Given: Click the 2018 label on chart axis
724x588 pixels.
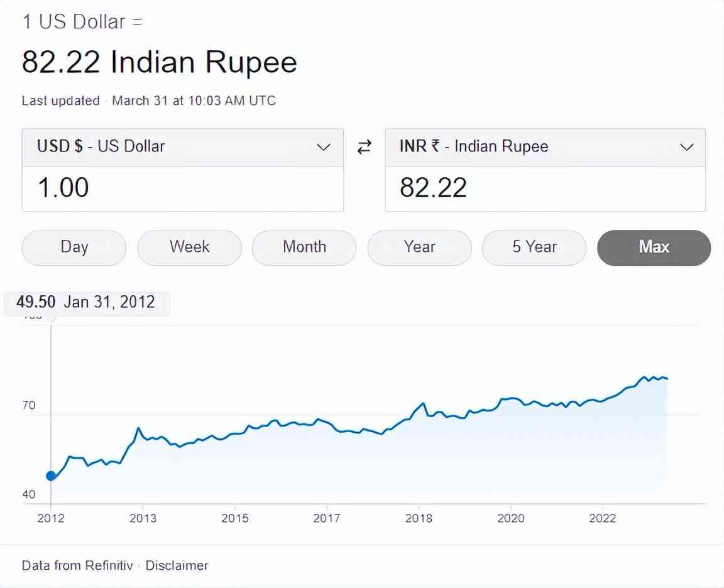Looking at the screenshot, I should click(x=419, y=518).
